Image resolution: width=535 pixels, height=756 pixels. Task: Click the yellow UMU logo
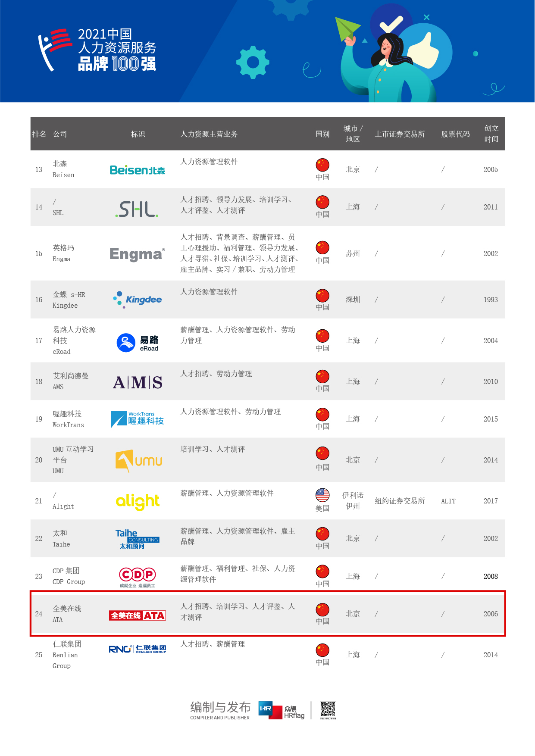click(x=138, y=461)
